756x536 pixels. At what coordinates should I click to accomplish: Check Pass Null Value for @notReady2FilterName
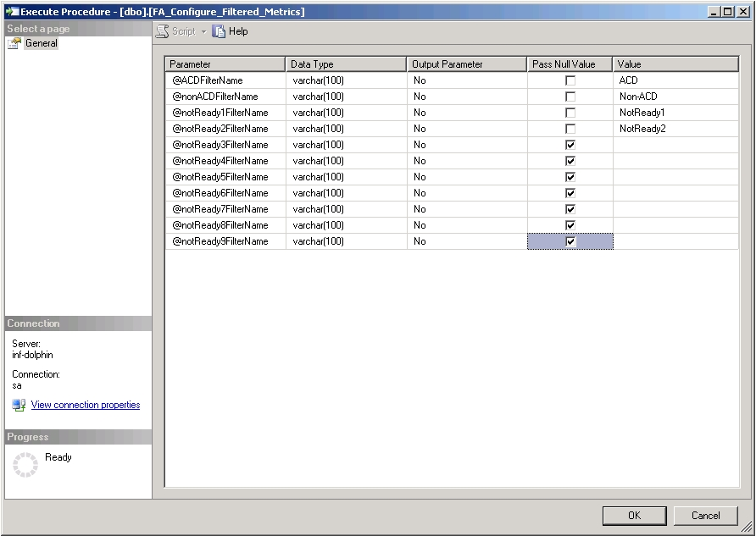pyautogui.click(x=570, y=129)
